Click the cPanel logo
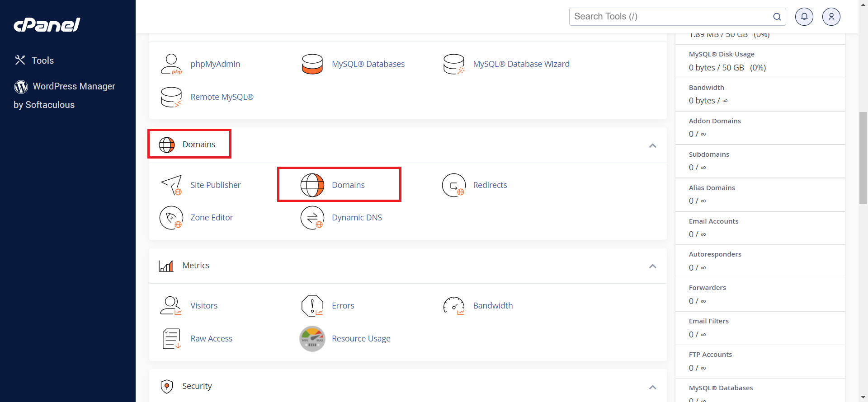868x402 pixels. 47,25
